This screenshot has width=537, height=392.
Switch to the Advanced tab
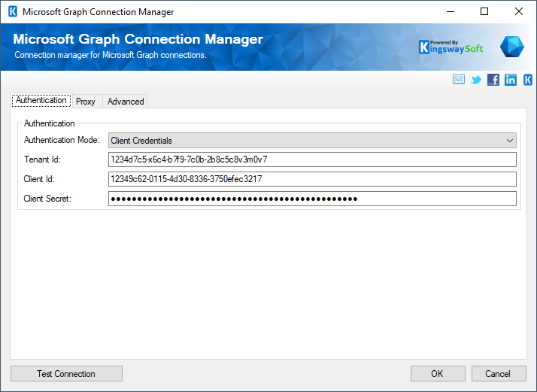(x=126, y=102)
